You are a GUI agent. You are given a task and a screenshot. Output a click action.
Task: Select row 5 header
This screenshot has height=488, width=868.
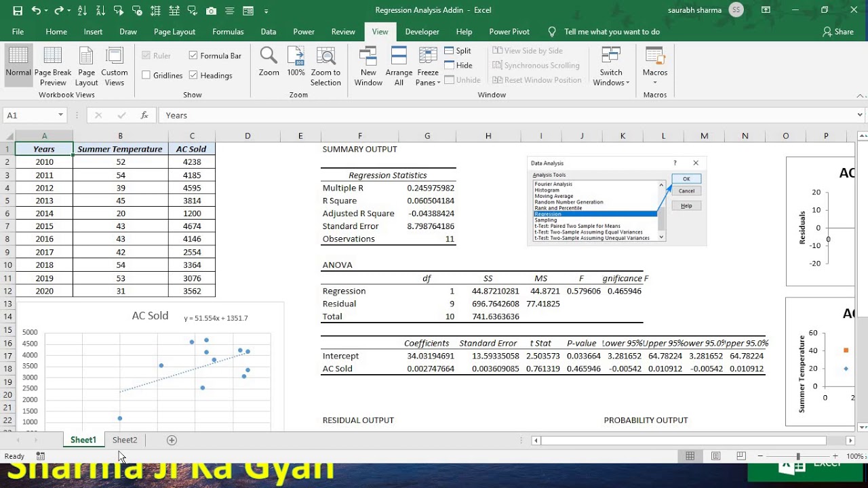click(7, 201)
